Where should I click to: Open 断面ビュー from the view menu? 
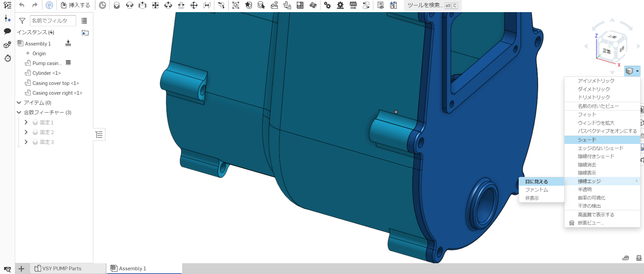590,223
